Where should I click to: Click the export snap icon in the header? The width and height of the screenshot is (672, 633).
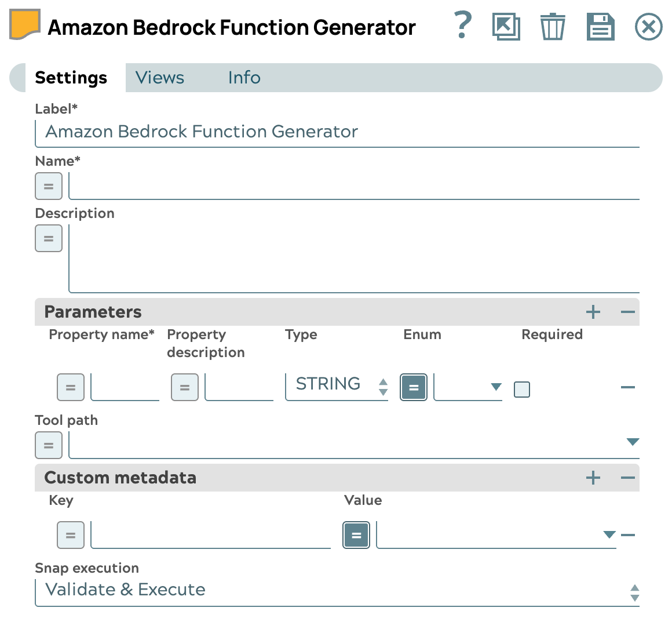click(506, 26)
